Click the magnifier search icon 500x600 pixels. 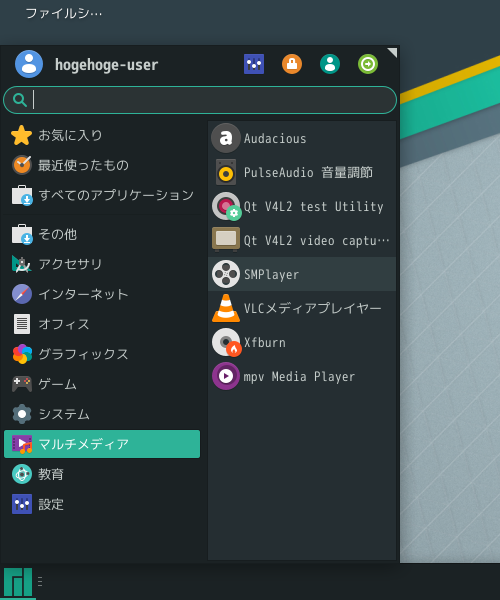click(x=20, y=100)
